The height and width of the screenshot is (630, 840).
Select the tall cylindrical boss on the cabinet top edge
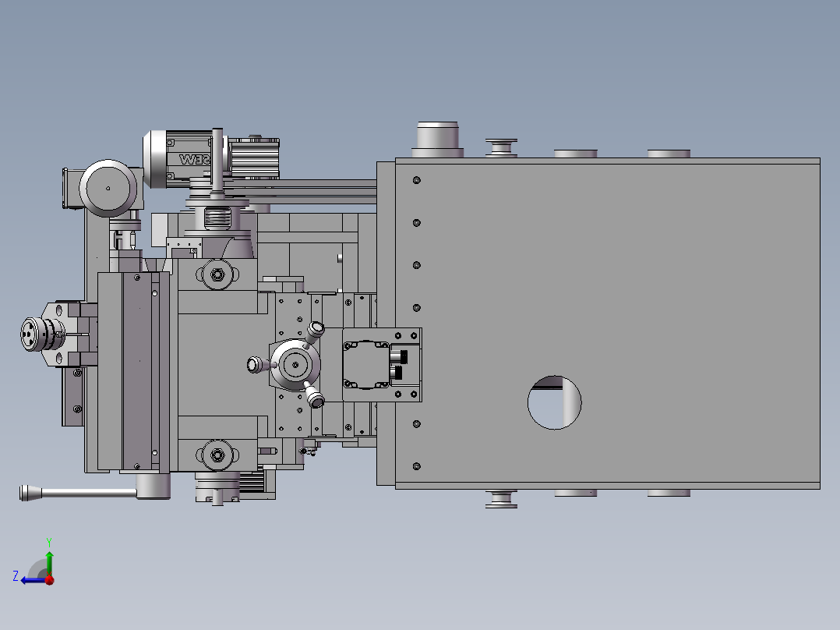click(438, 139)
